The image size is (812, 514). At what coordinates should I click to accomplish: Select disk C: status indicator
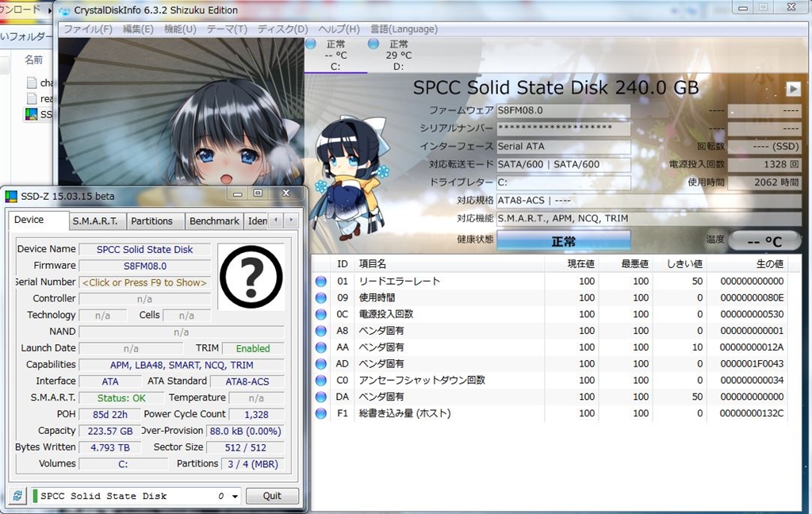335,55
